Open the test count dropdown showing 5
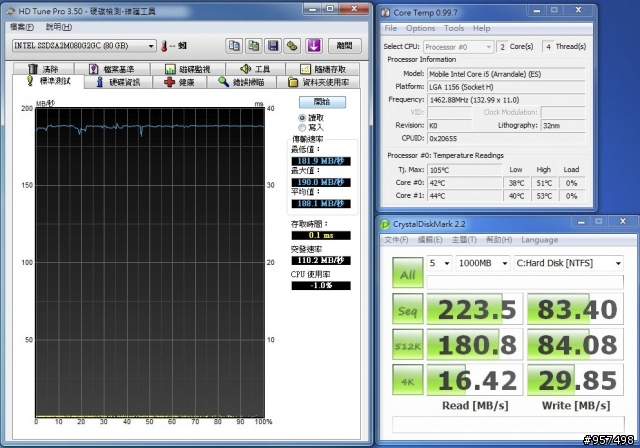This screenshot has height=448, width=640. [x=439, y=263]
